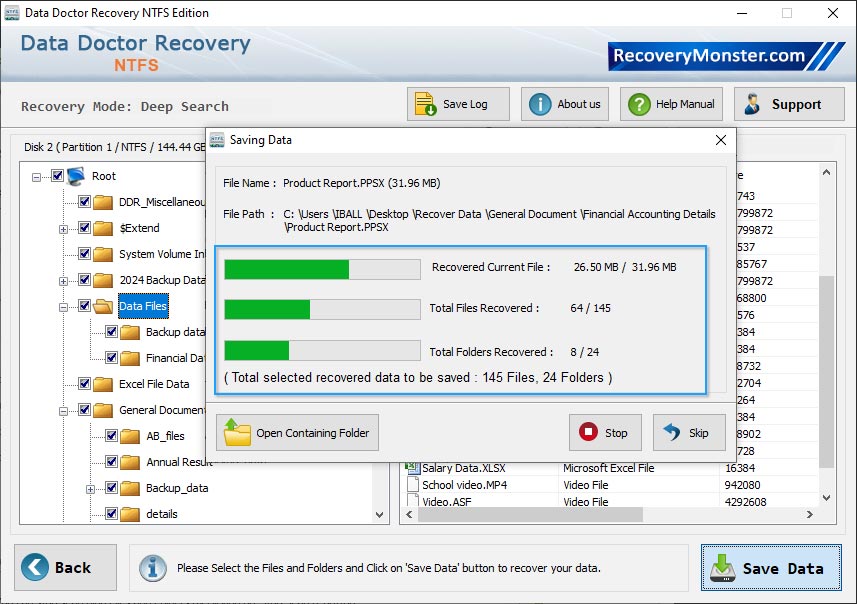Toggle the Excel File Data checkbox

click(83, 384)
